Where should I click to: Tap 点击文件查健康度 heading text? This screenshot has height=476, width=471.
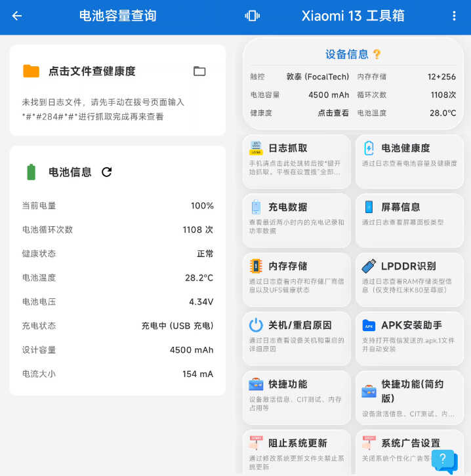92,71
